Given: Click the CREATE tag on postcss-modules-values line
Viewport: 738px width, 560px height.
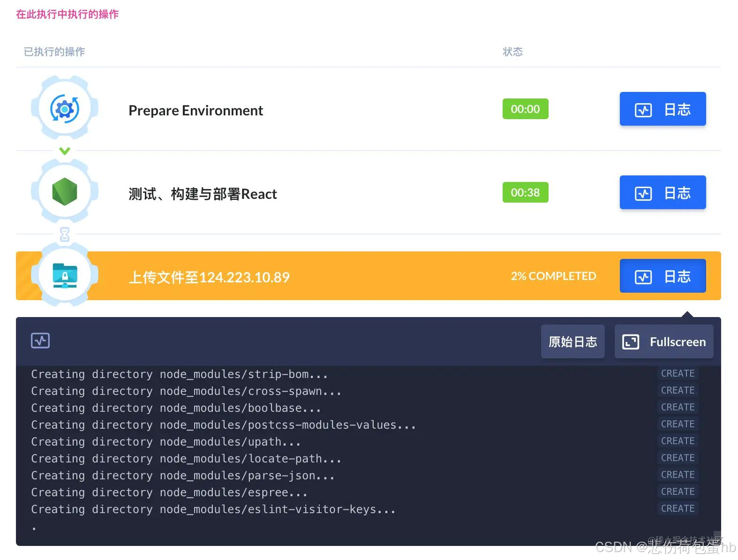Looking at the screenshot, I should click(x=678, y=424).
